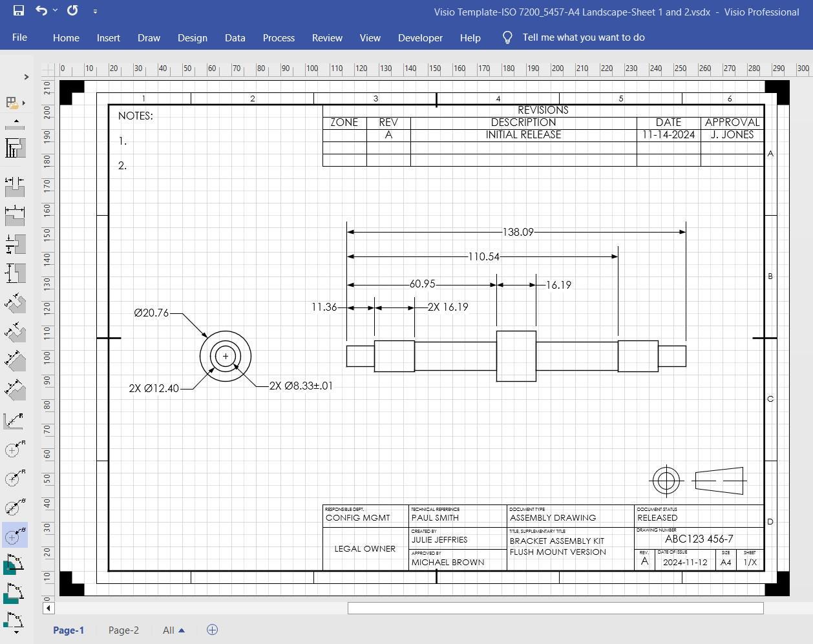This screenshot has height=644, width=813.
Task: Click the 'Tell me what you want to do' box
Action: click(584, 37)
